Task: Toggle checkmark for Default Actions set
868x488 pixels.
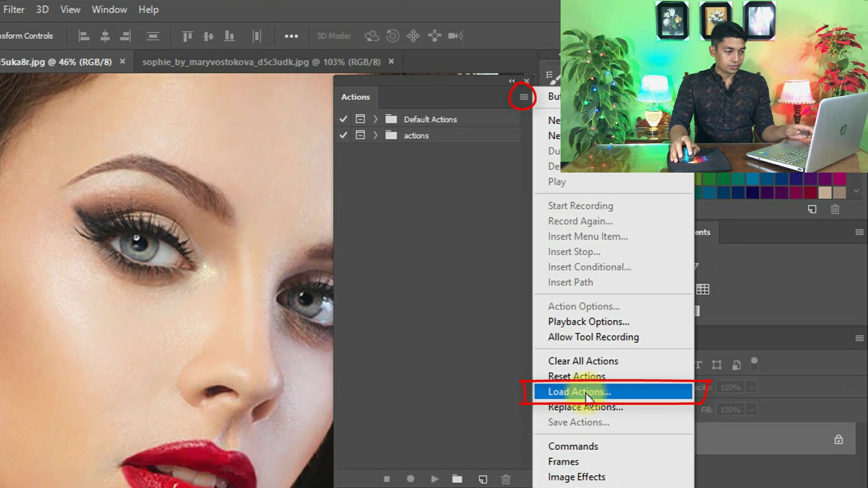Action: click(343, 119)
